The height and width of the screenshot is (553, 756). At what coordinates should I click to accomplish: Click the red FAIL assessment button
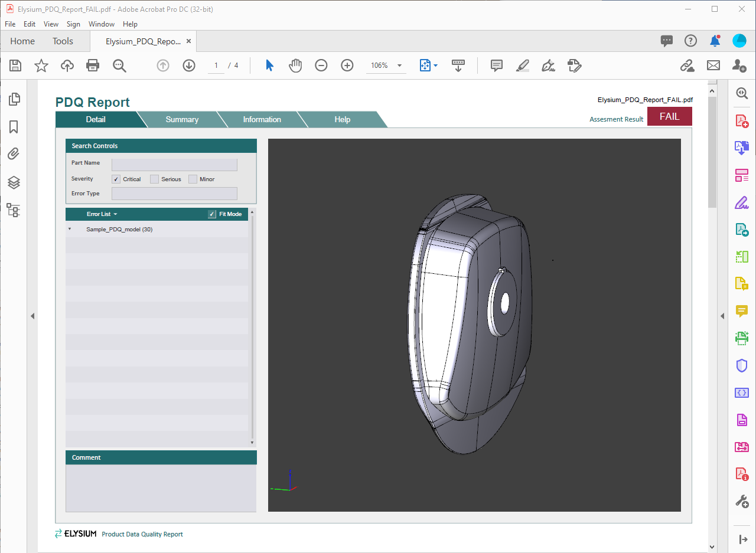(669, 116)
